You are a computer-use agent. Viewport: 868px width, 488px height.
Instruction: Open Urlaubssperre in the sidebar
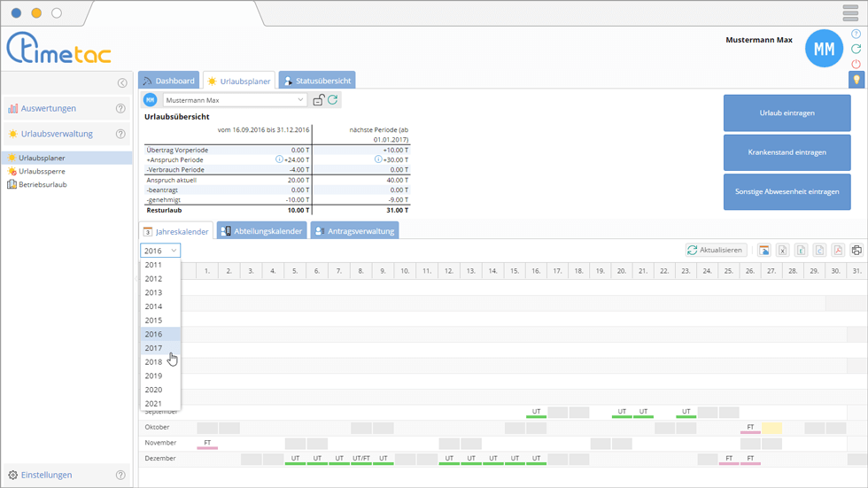[x=43, y=171]
